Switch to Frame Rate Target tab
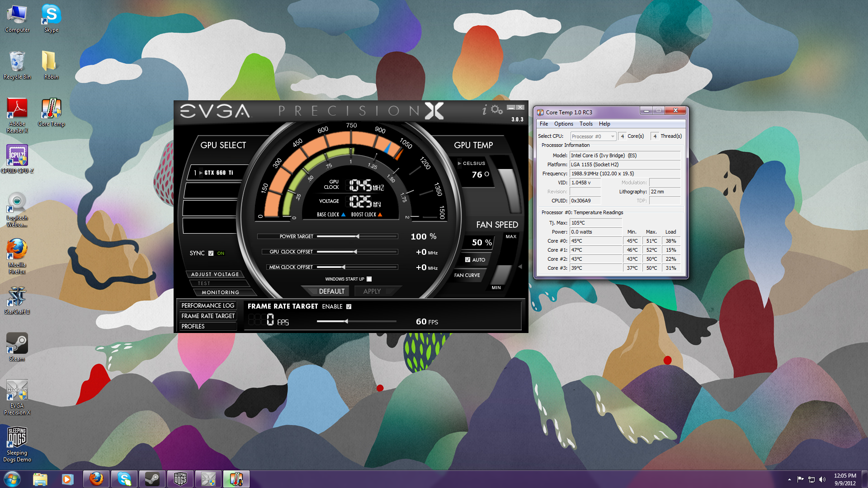The height and width of the screenshot is (488, 868). tap(208, 316)
